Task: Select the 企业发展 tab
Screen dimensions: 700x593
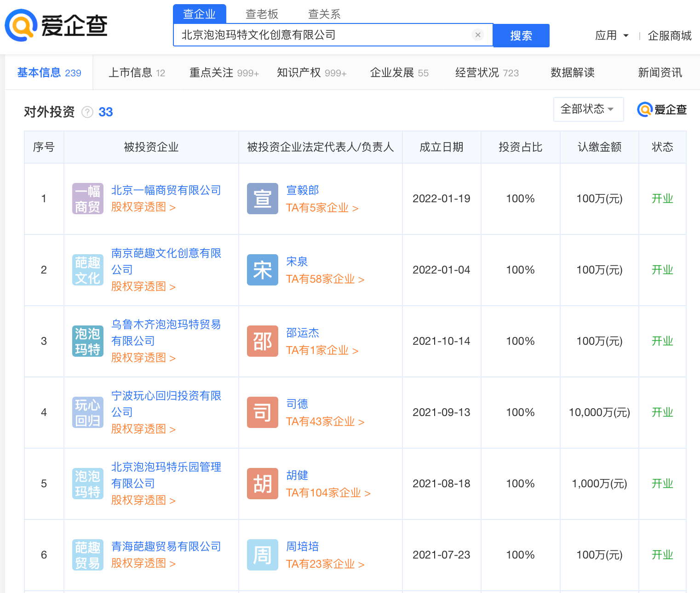Action: [x=399, y=73]
